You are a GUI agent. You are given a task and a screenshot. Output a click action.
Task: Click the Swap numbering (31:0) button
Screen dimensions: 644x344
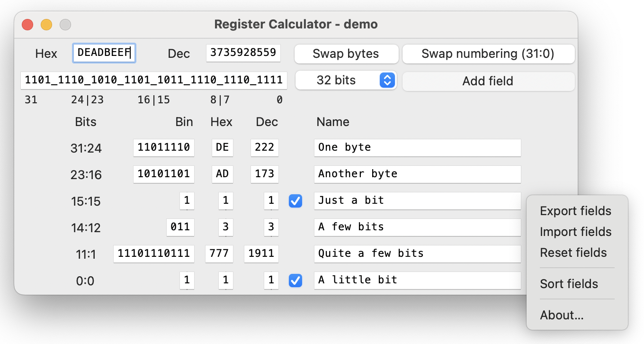click(x=488, y=54)
